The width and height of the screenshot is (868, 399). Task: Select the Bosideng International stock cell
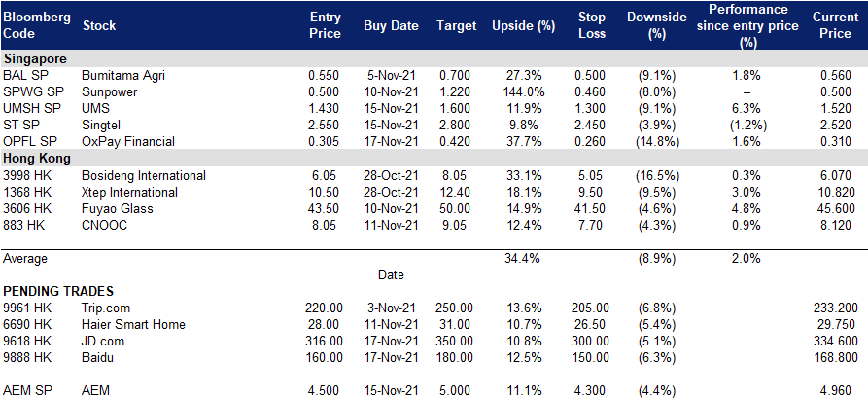[144, 176]
